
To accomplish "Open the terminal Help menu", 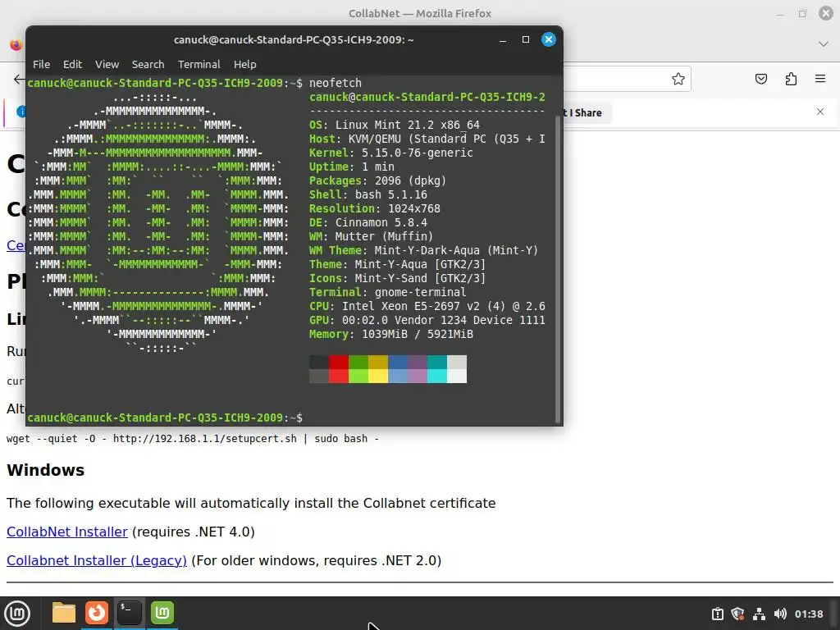I will coord(244,64).
